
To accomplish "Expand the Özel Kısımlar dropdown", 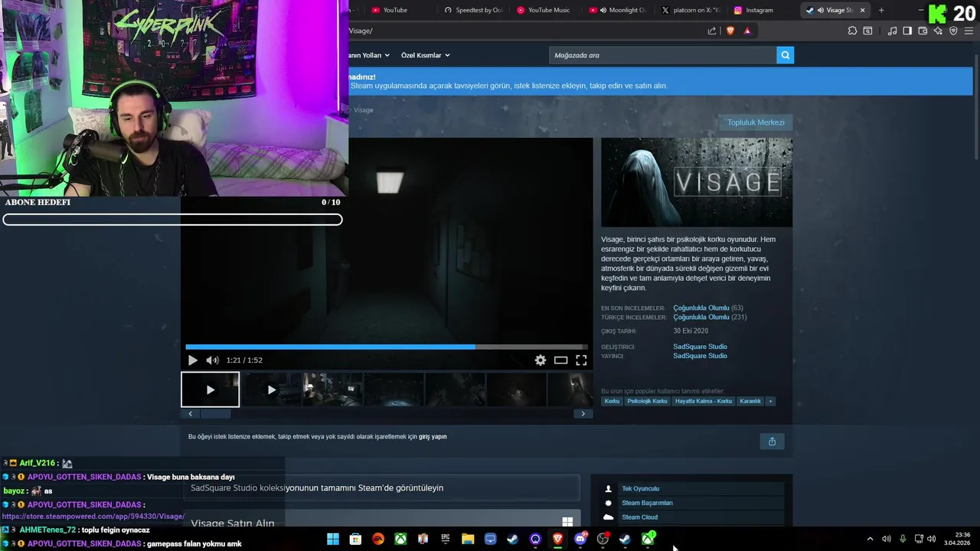I will (426, 55).
